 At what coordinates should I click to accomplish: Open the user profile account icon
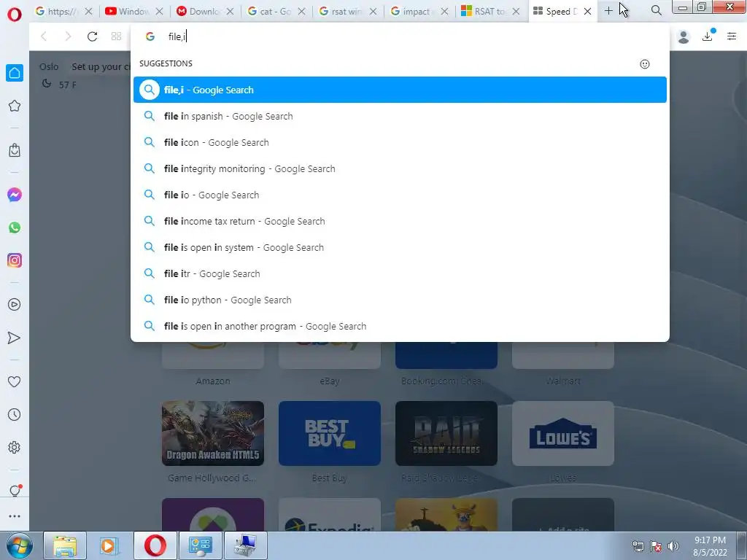[684, 36]
